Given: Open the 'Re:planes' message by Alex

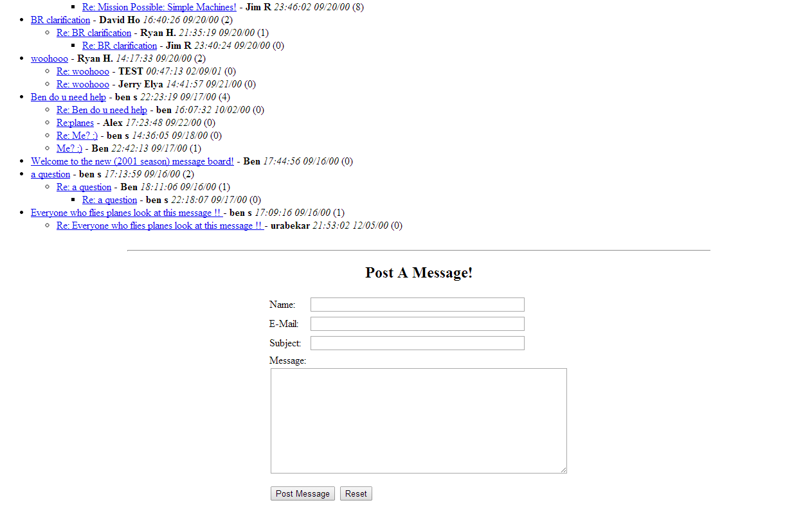Looking at the screenshot, I should 75,123.
